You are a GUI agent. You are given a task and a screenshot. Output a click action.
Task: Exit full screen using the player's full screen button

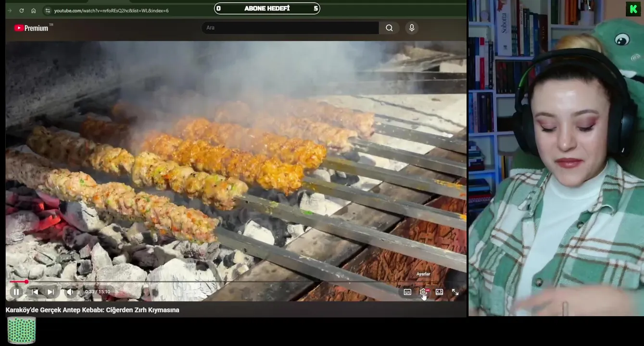click(x=455, y=292)
